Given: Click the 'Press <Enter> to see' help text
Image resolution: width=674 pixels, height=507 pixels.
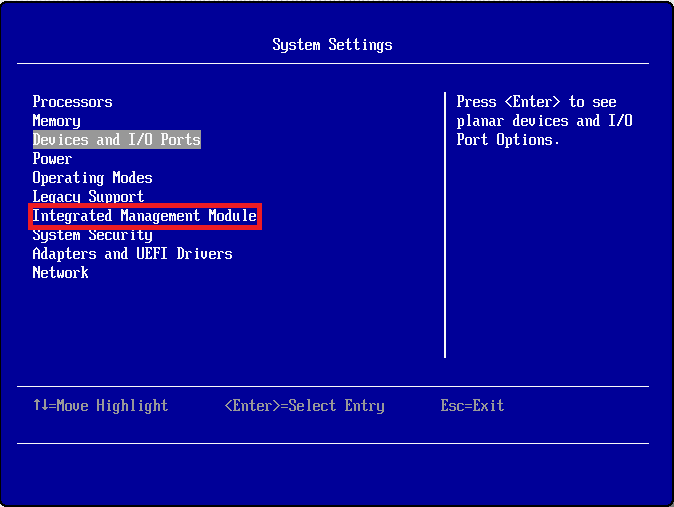Looking at the screenshot, I should [x=536, y=102].
